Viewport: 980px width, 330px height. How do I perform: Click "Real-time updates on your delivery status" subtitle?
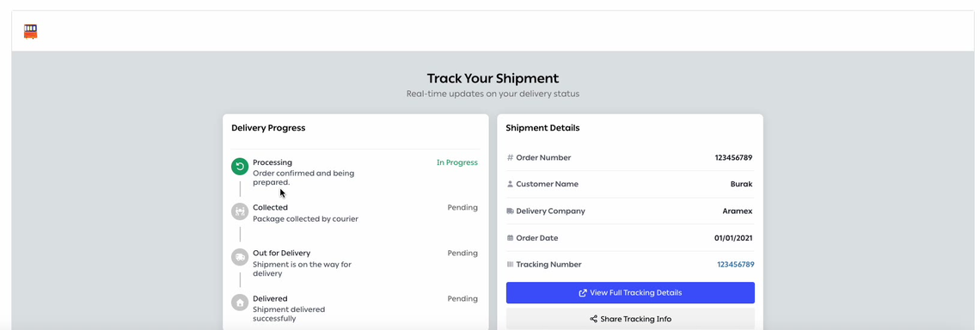coord(493,94)
